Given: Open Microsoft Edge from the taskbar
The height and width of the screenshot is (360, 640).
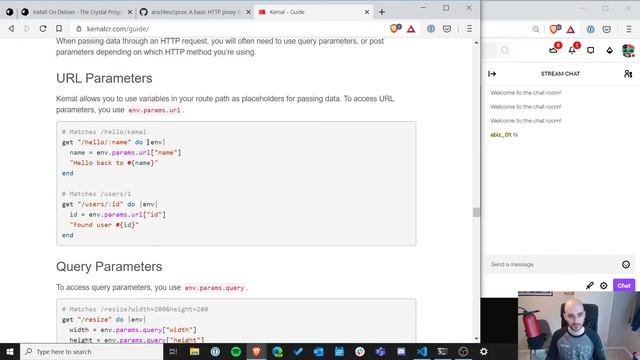Looking at the screenshot, I should click(277, 351).
